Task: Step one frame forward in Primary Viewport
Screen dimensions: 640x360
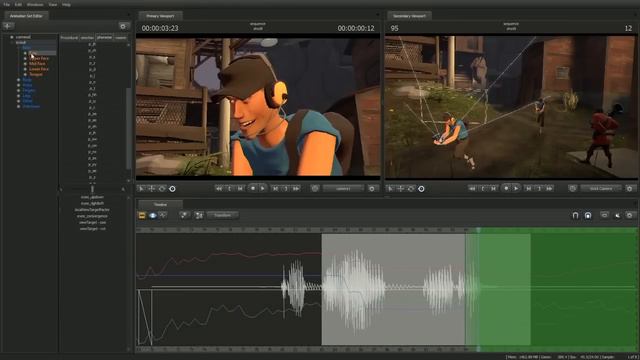Action: point(275,189)
